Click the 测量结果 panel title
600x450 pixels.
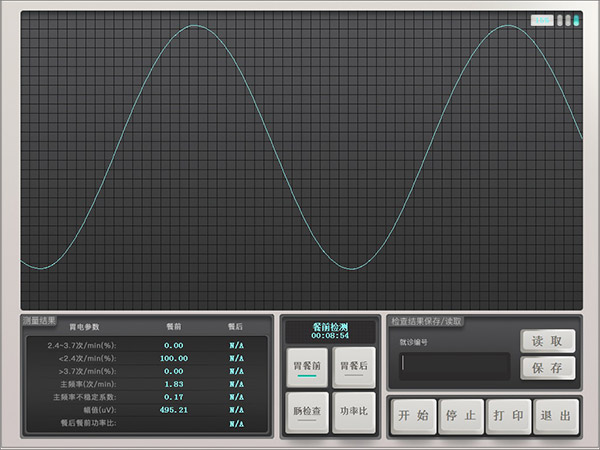click(x=39, y=321)
